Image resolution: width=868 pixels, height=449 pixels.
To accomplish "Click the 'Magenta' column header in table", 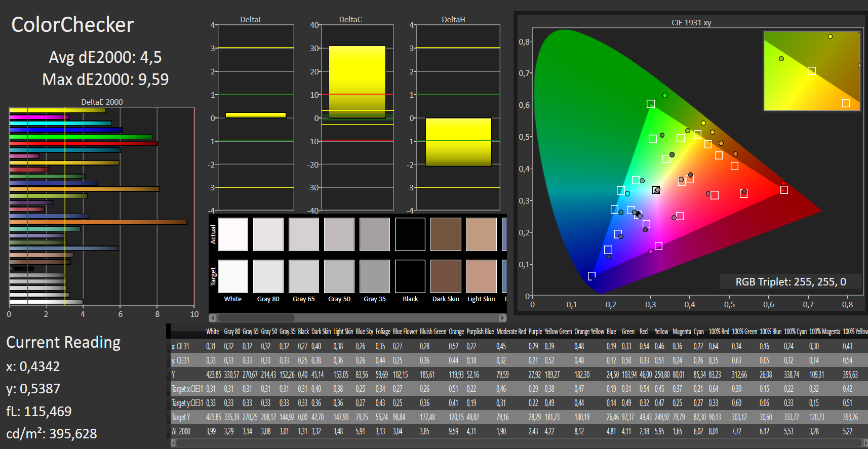I will 682,332.
